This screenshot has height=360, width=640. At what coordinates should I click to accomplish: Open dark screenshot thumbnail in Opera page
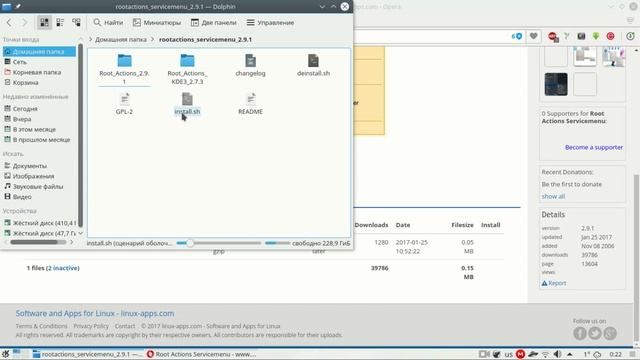pos(556,84)
